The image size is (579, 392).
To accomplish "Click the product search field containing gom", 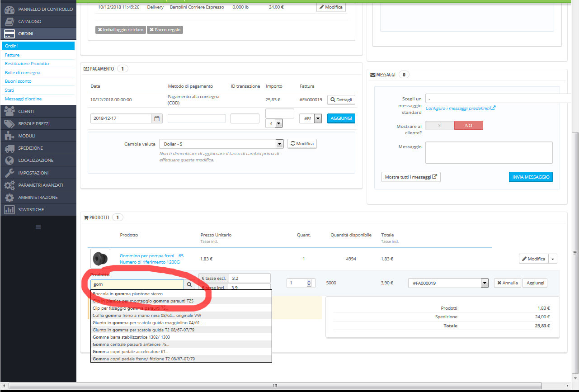I will coord(137,284).
